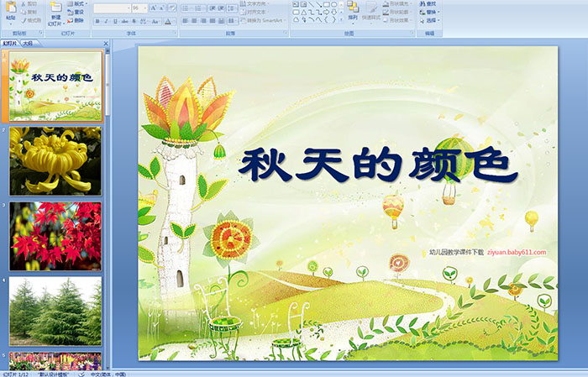Screen dimensions: 588x377
Task: Open the Arrange (排列) dropdown
Action: [353, 12]
